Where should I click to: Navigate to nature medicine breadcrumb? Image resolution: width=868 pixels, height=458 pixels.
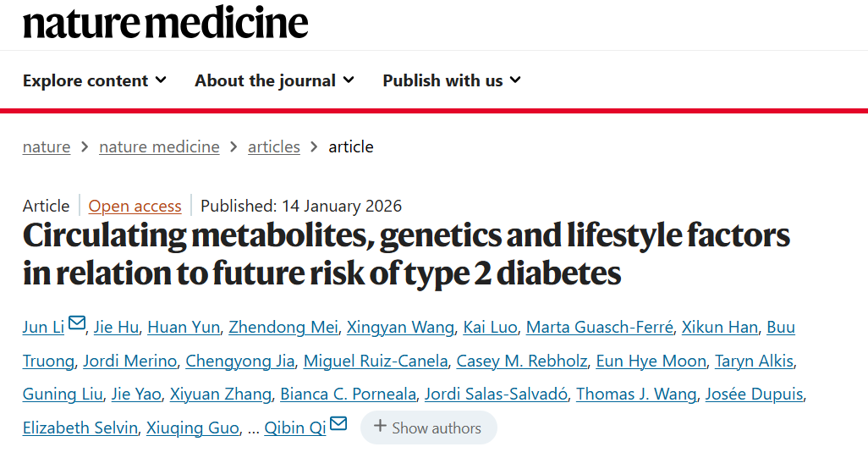pyautogui.click(x=159, y=146)
